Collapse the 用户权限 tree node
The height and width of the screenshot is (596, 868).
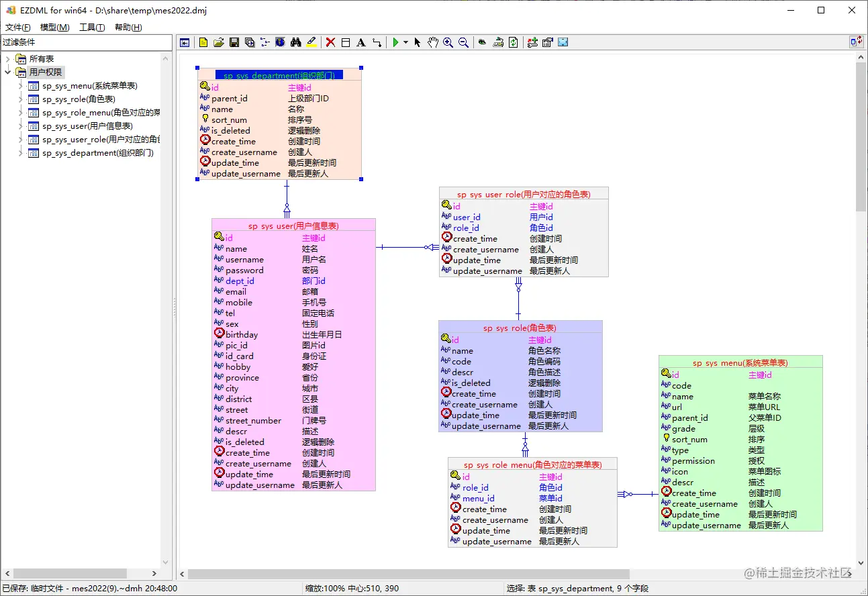pos(8,72)
